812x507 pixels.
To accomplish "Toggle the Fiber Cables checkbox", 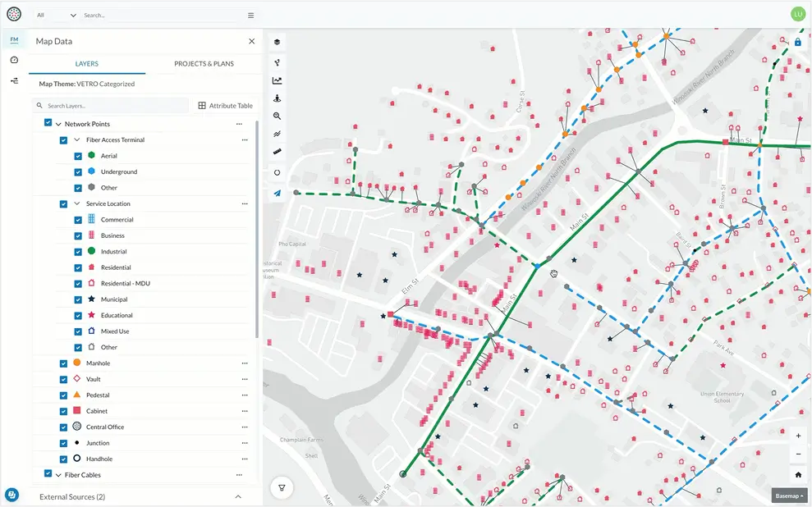I will pos(48,474).
